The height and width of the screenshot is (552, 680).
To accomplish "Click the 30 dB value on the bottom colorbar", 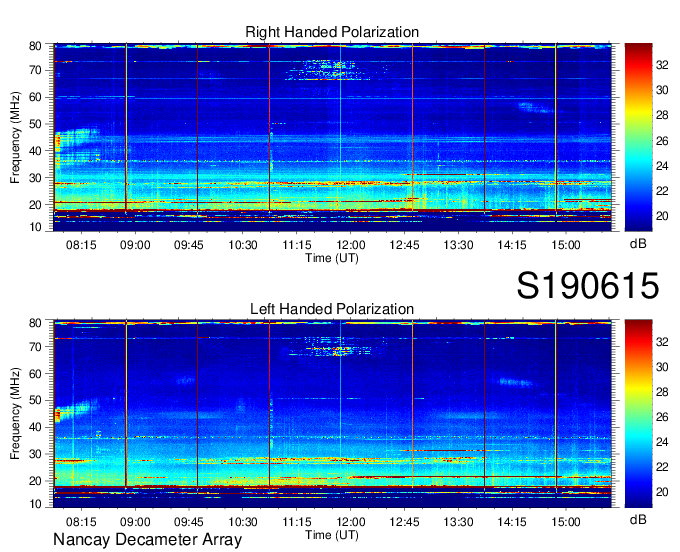I will pos(662,367).
